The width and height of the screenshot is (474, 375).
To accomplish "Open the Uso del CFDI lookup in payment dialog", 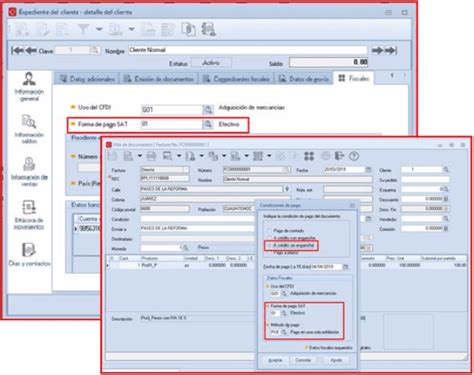I will click(284, 293).
